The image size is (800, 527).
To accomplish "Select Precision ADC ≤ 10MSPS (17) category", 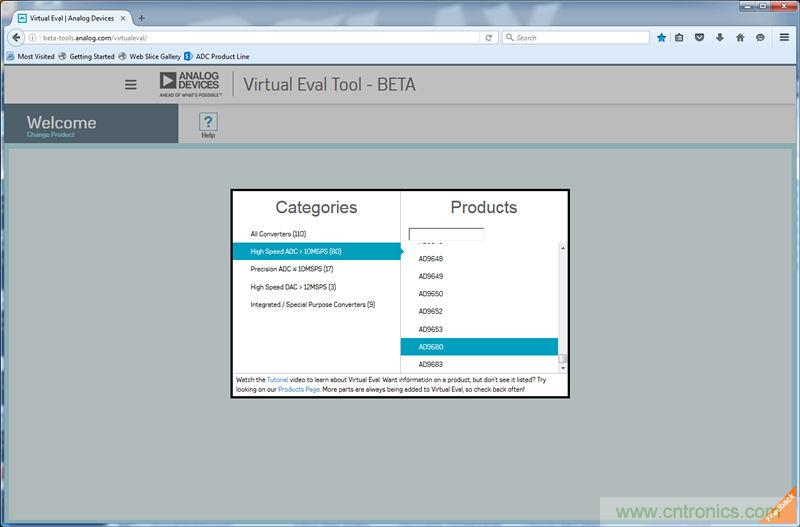I will (292, 269).
